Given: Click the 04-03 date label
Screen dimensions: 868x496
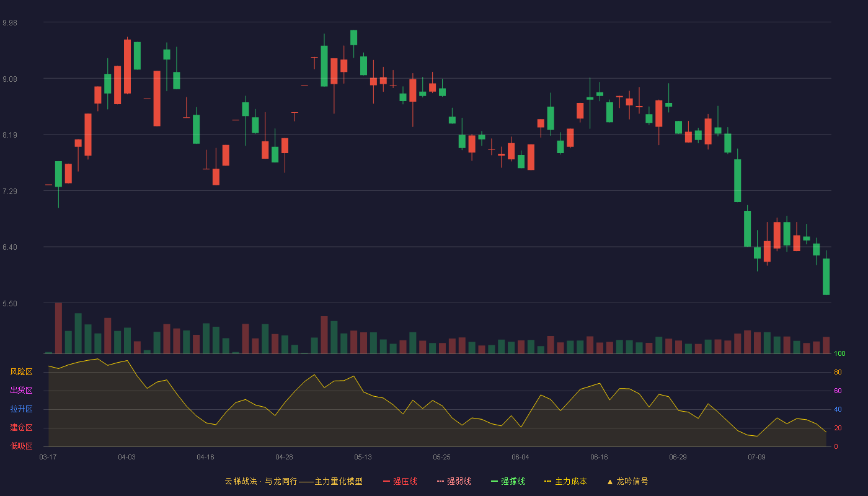Looking at the screenshot, I should [x=126, y=457].
